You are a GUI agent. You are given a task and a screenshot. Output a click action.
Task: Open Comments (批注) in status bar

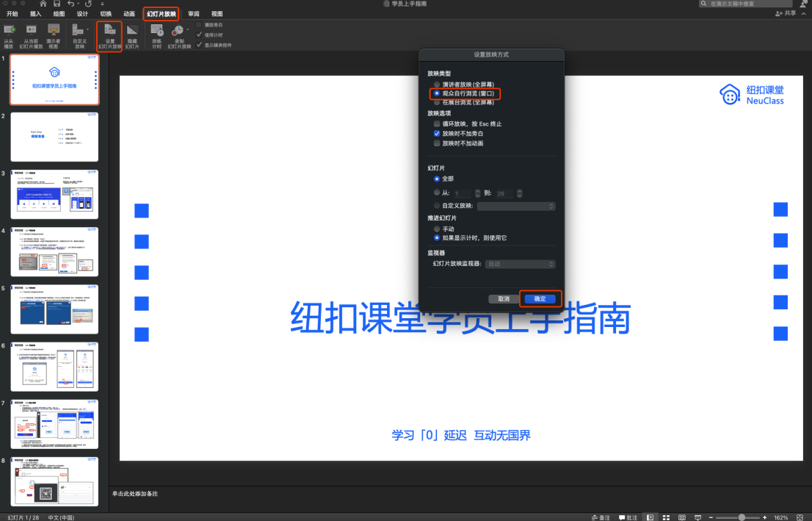tap(628, 517)
